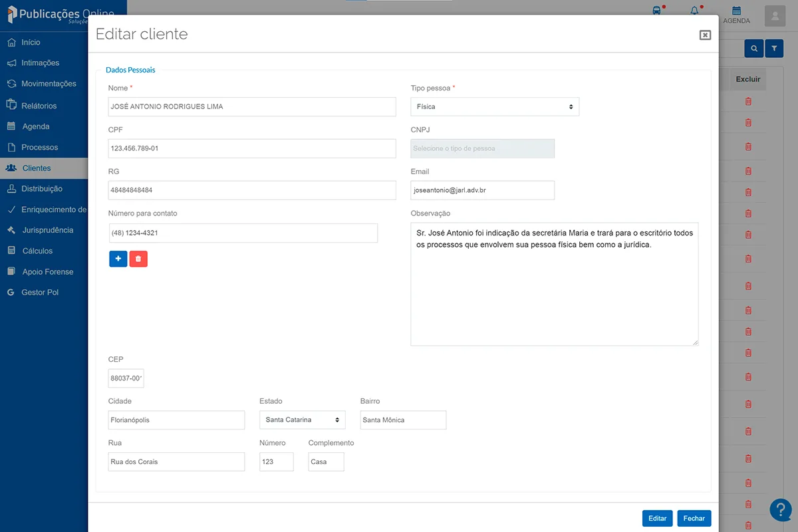Open the Estado dropdown showing Santa Catarina
Viewport: 798px width, 532px height.
pos(302,420)
